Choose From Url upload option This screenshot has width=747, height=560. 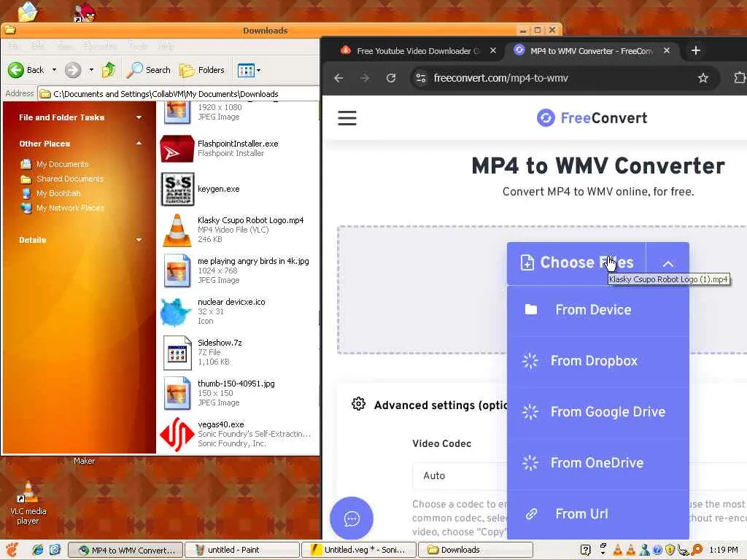pos(598,514)
